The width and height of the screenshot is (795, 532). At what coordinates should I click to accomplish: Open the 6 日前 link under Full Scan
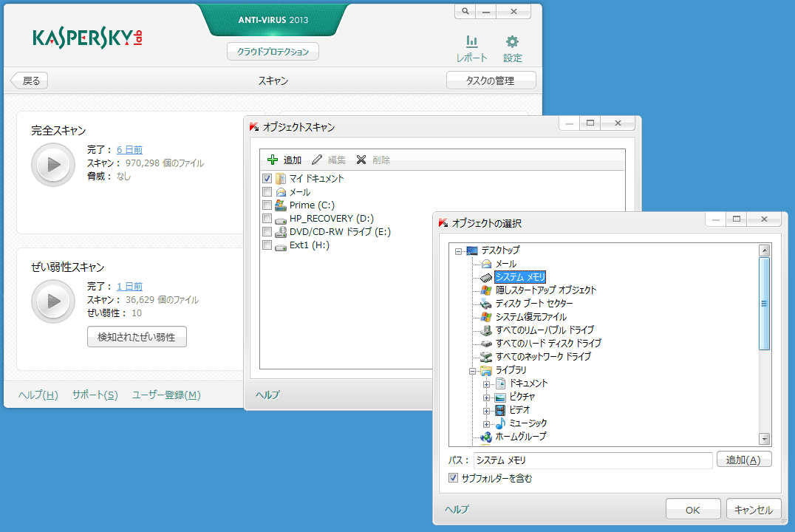[x=129, y=149]
